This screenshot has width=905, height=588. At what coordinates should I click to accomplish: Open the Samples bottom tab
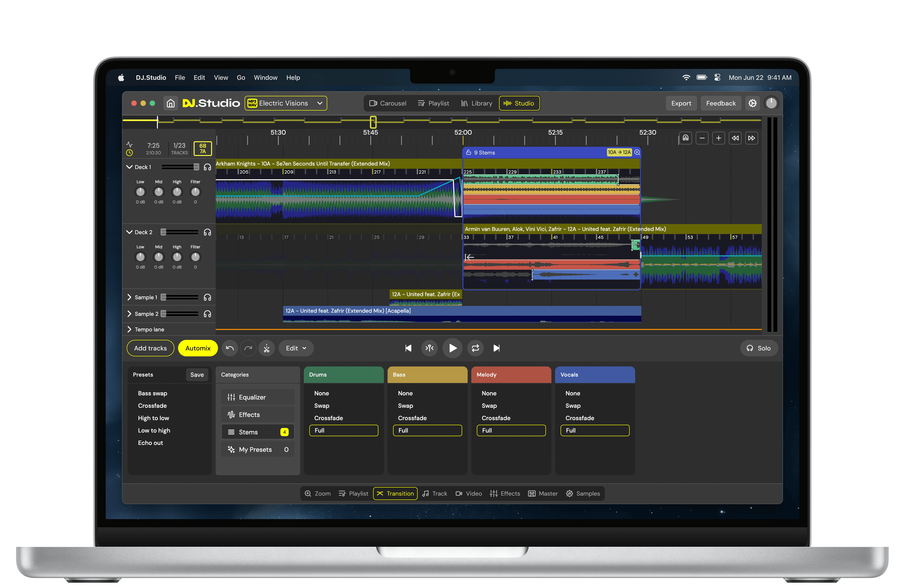click(583, 494)
